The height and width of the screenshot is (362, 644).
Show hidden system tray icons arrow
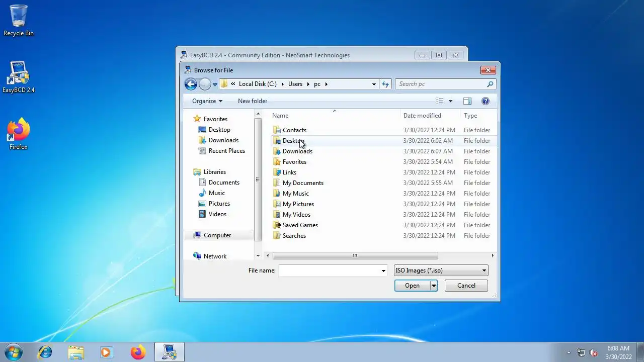569,352
